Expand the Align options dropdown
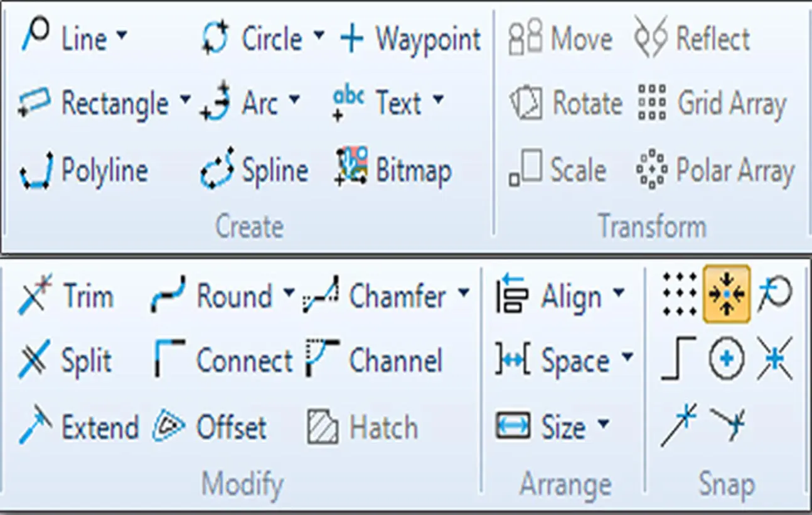812x515 pixels. 618,293
